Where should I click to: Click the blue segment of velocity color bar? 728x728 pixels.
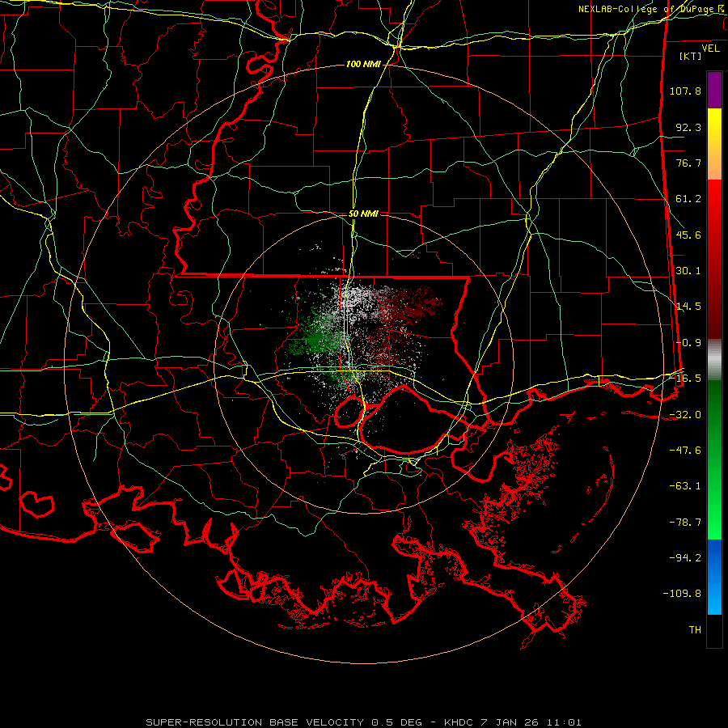coord(714,577)
